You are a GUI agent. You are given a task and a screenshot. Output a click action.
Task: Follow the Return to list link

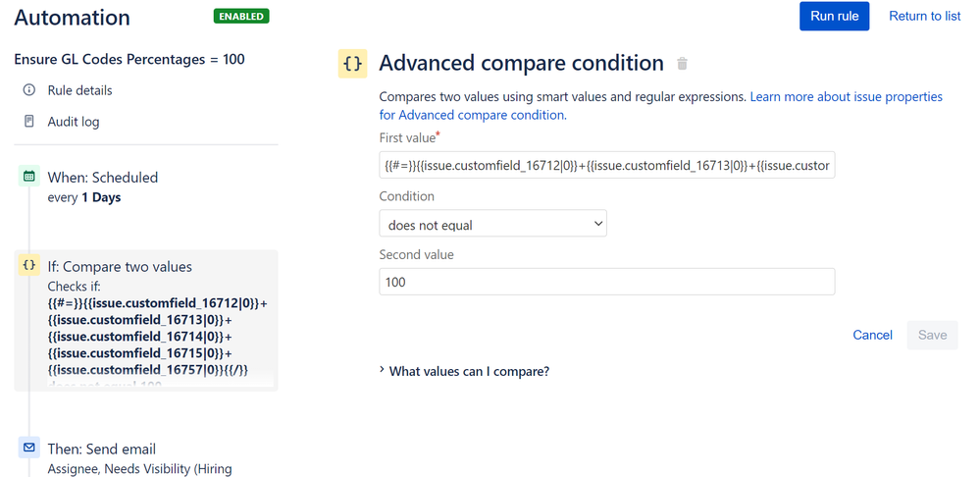pyautogui.click(x=924, y=16)
